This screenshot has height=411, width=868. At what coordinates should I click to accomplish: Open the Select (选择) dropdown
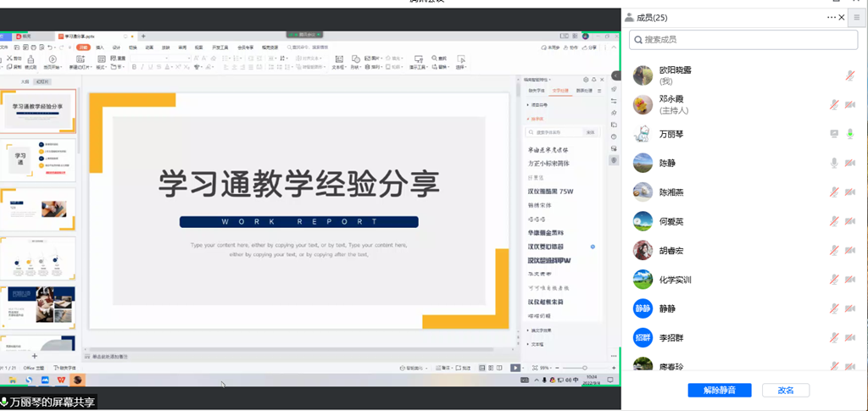460,67
